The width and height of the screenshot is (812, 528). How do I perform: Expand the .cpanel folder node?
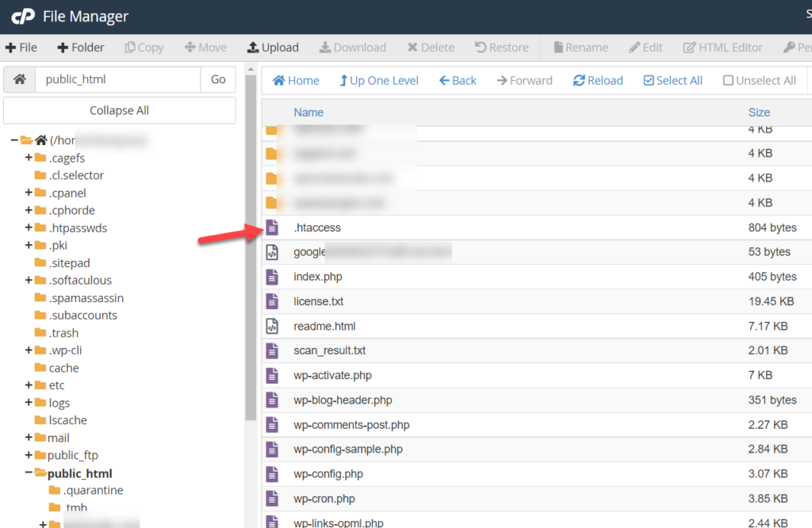(x=29, y=193)
